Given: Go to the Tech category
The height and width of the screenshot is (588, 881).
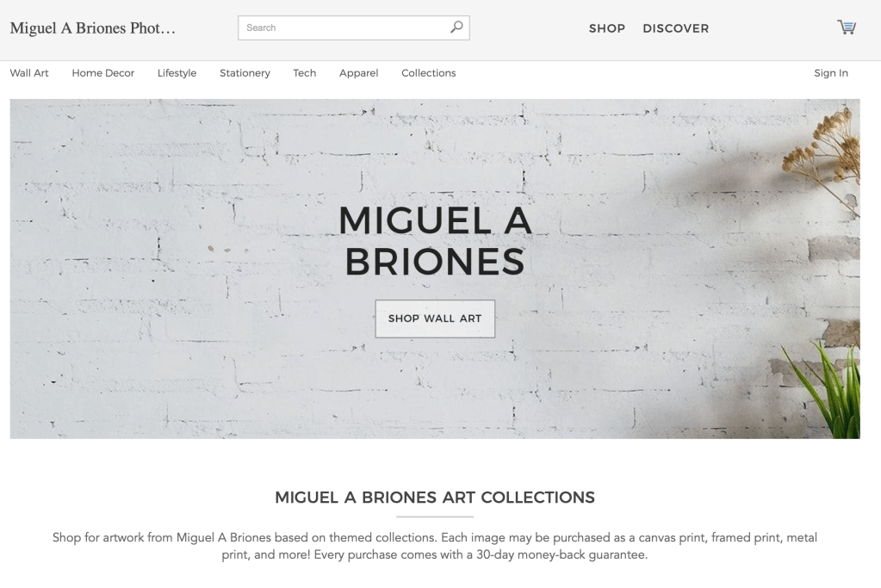Looking at the screenshot, I should tap(305, 73).
